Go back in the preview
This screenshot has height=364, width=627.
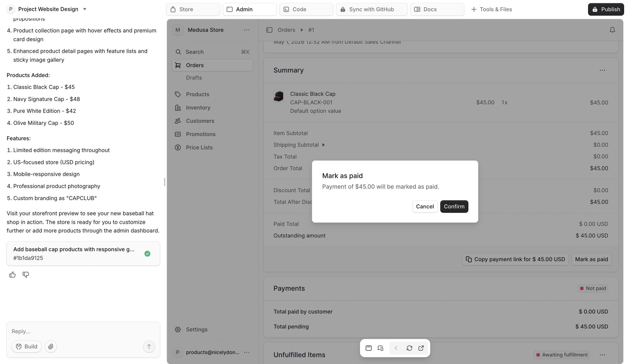pyautogui.click(x=396, y=348)
